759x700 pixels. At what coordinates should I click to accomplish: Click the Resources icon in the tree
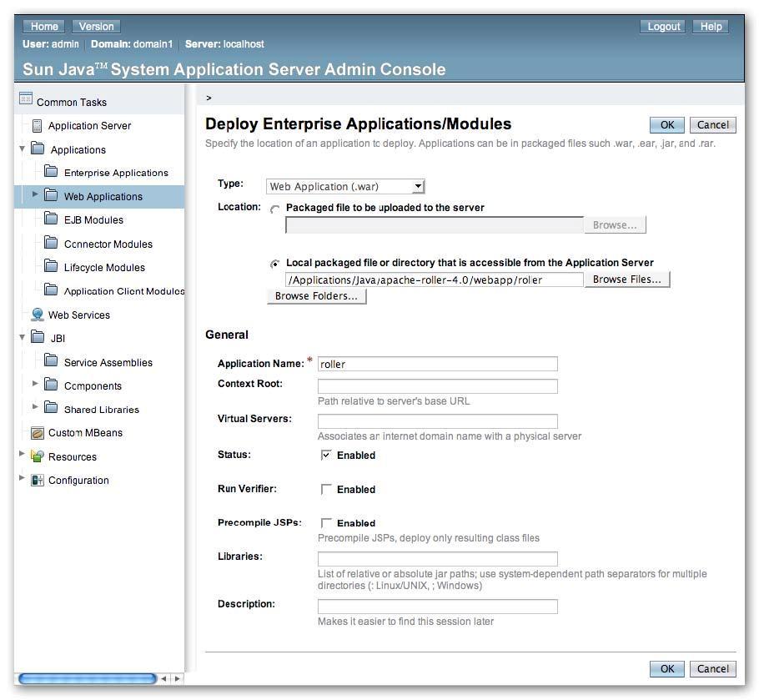click(x=38, y=456)
